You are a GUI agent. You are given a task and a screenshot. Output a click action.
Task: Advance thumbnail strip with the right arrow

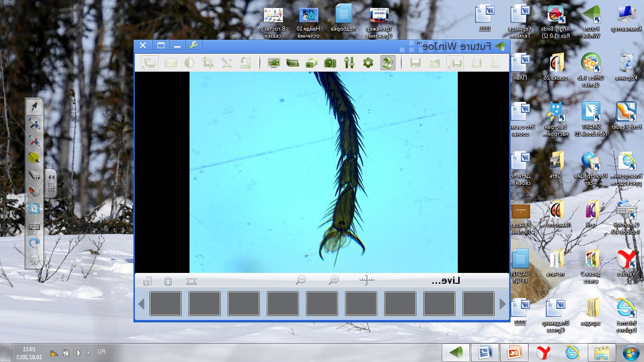[x=502, y=304]
